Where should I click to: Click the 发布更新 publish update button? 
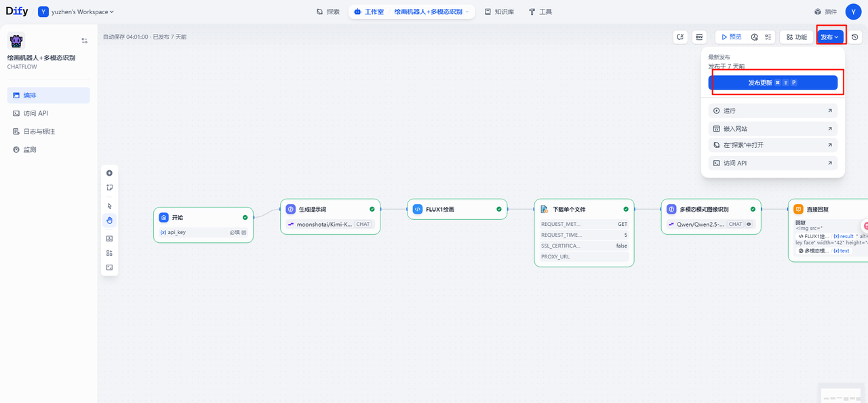coord(772,83)
